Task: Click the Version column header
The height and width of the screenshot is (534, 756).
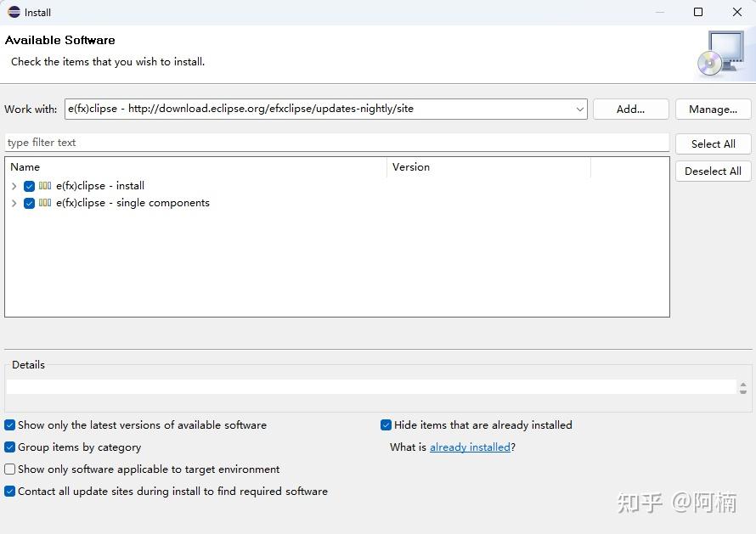Action: tap(488, 167)
